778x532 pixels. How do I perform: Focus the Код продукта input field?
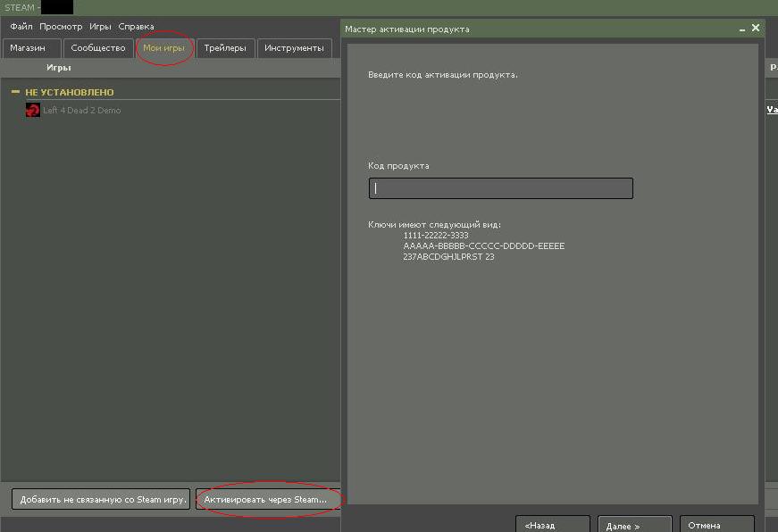(500, 188)
